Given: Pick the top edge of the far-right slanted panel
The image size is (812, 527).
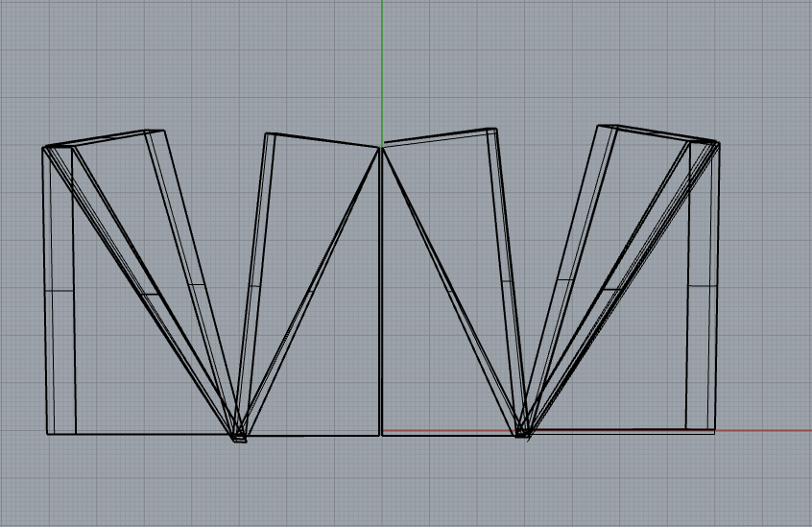Looking at the screenshot, I should [x=657, y=133].
